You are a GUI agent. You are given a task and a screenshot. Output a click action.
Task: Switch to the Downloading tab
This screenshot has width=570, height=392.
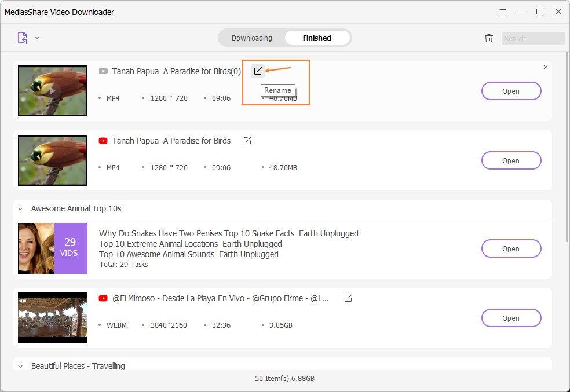point(251,38)
